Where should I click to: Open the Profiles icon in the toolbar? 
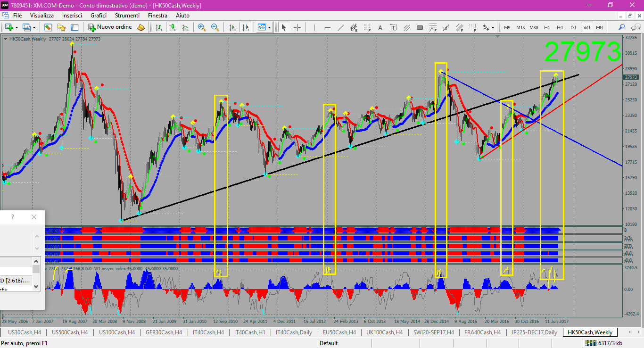(x=26, y=27)
